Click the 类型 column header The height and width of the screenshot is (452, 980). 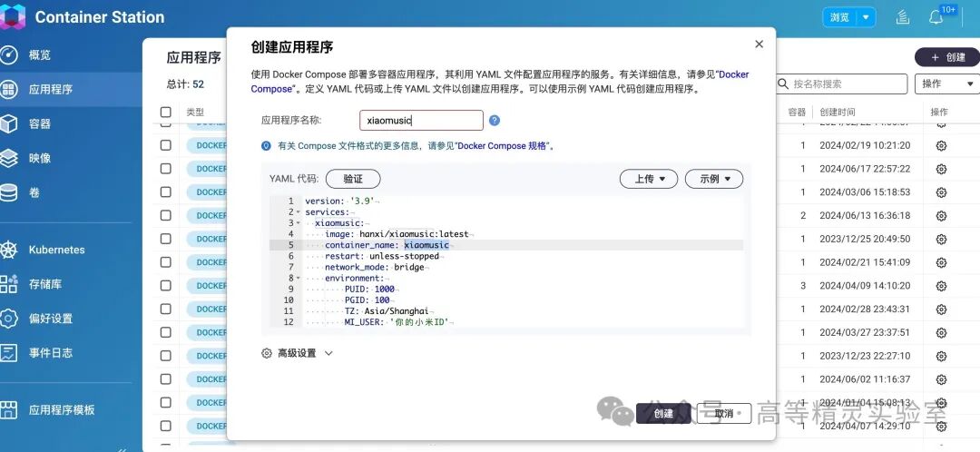click(x=195, y=112)
